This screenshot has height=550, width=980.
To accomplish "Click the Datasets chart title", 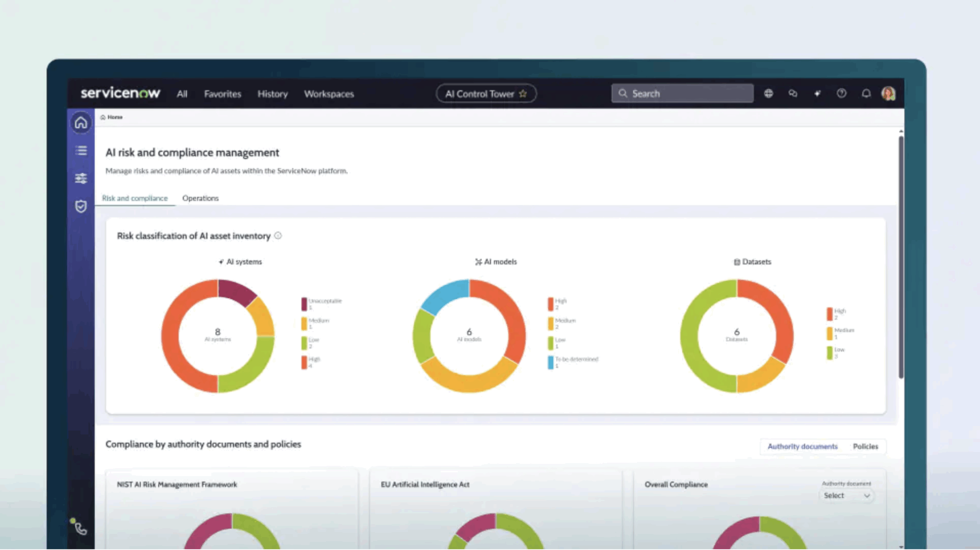I will 756,262.
